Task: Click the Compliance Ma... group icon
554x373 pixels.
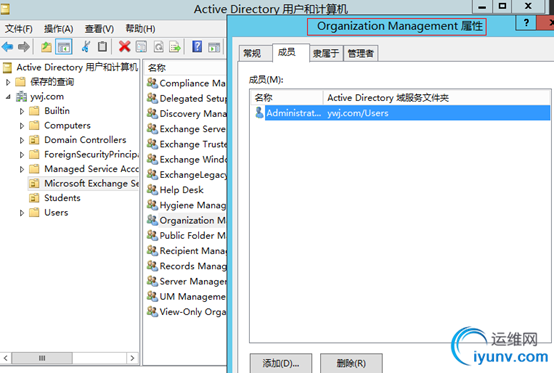Action: (152, 83)
